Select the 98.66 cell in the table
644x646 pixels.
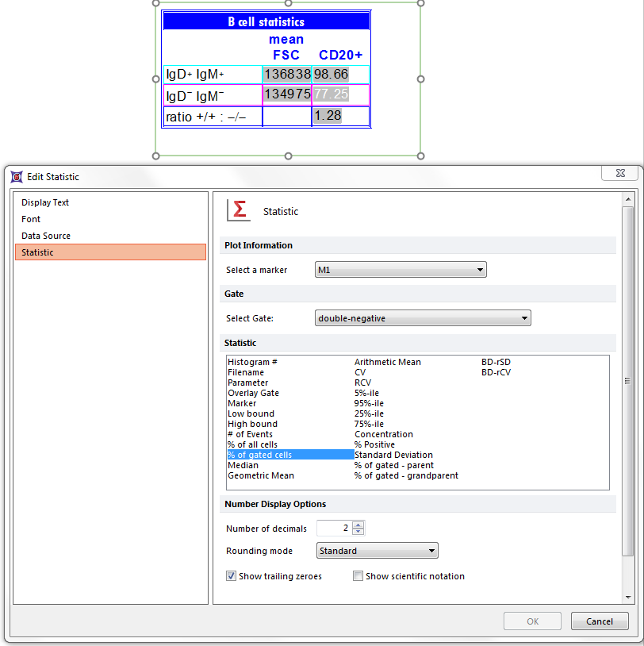coord(332,75)
